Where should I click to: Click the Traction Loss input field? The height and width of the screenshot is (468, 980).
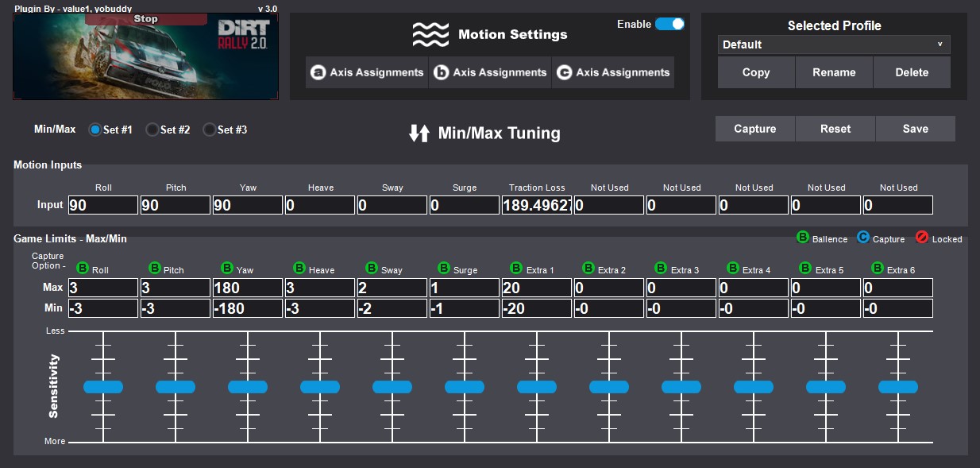[x=536, y=205]
